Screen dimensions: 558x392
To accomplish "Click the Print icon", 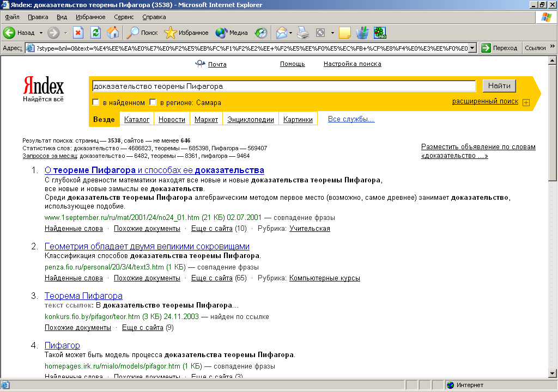I will pyautogui.click(x=303, y=33).
